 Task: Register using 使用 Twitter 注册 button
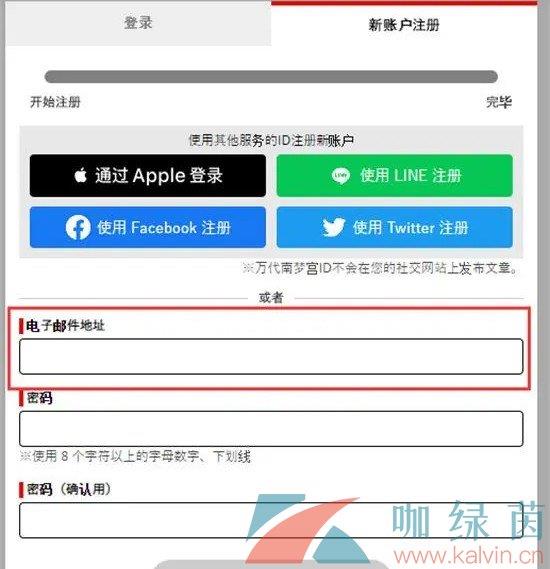click(x=395, y=228)
